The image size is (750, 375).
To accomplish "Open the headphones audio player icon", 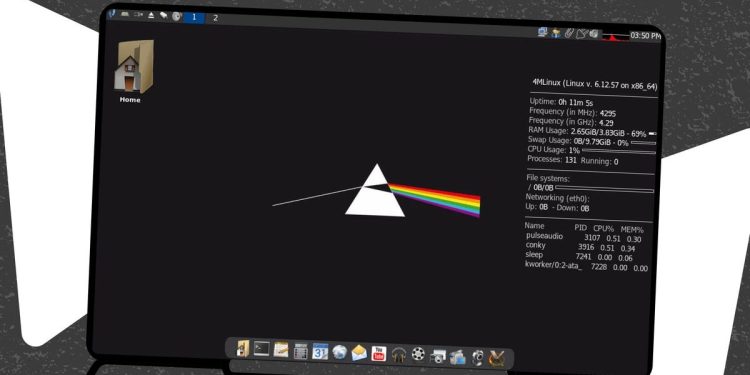I will pos(398,354).
